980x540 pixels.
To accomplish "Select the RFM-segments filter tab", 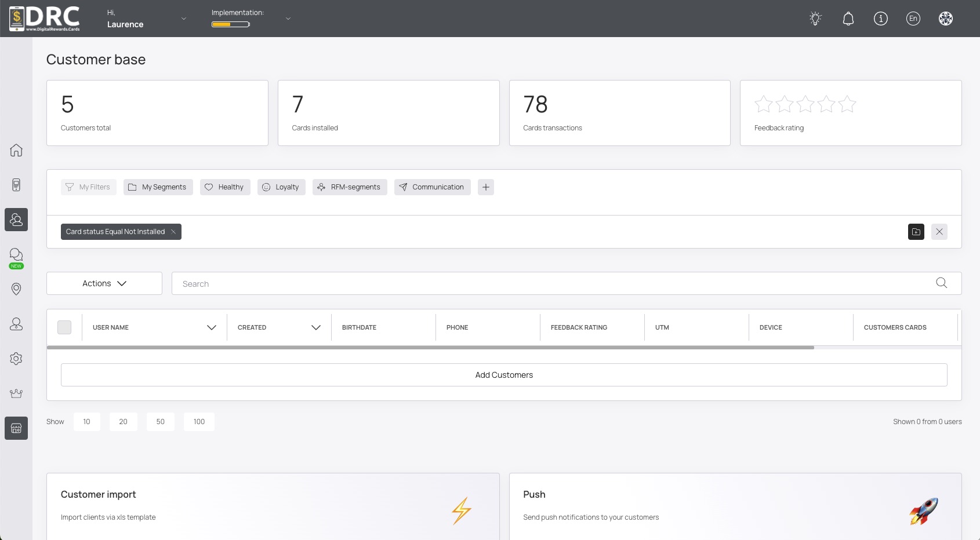I will (350, 187).
